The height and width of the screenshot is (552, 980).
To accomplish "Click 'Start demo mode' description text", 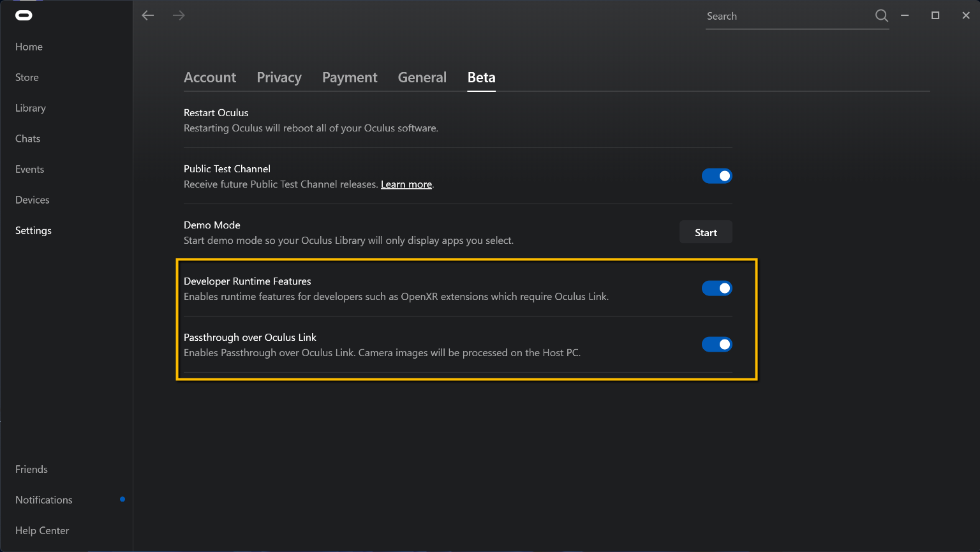I will 348,241.
